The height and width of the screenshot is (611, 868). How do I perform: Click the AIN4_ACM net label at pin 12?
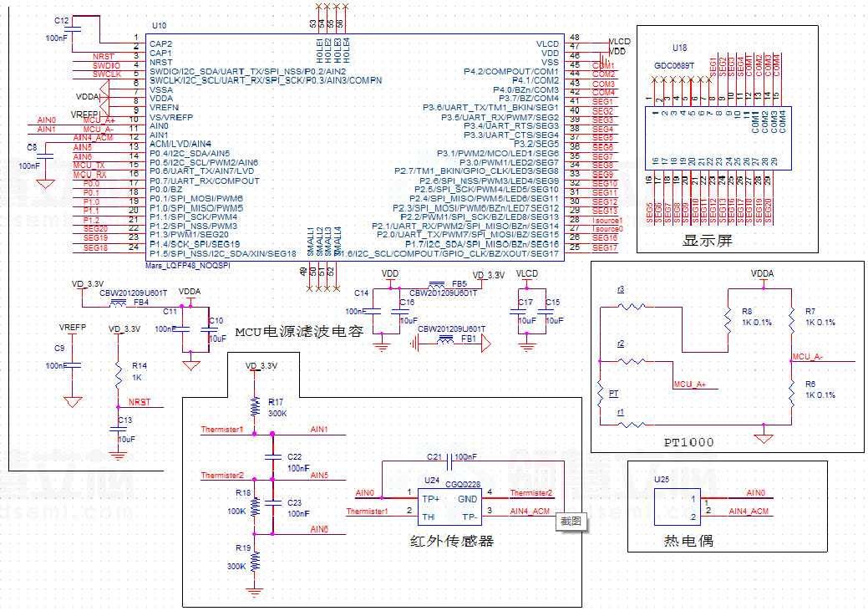pos(93,137)
